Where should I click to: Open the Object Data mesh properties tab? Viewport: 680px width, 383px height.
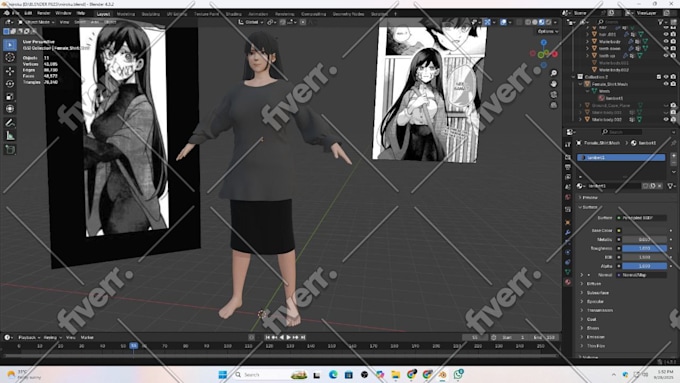(x=568, y=272)
